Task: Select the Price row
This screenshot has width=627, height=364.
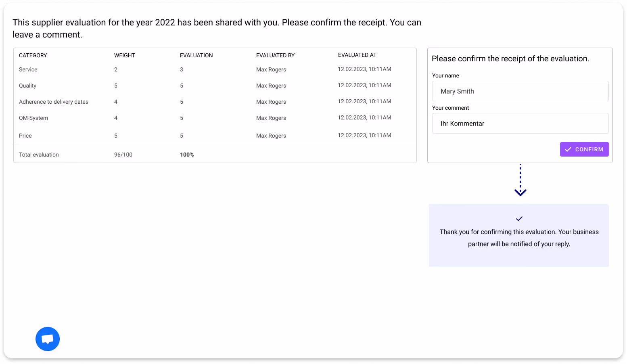Action: coord(215,136)
